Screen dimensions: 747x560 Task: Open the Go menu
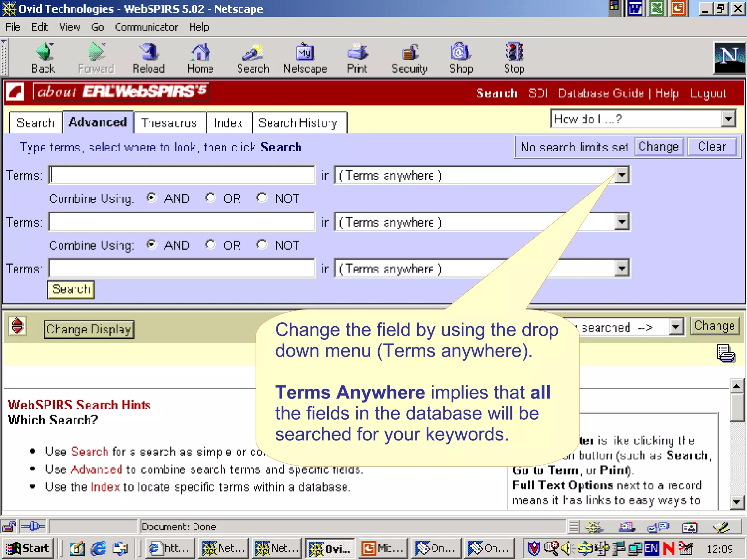(x=97, y=27)
